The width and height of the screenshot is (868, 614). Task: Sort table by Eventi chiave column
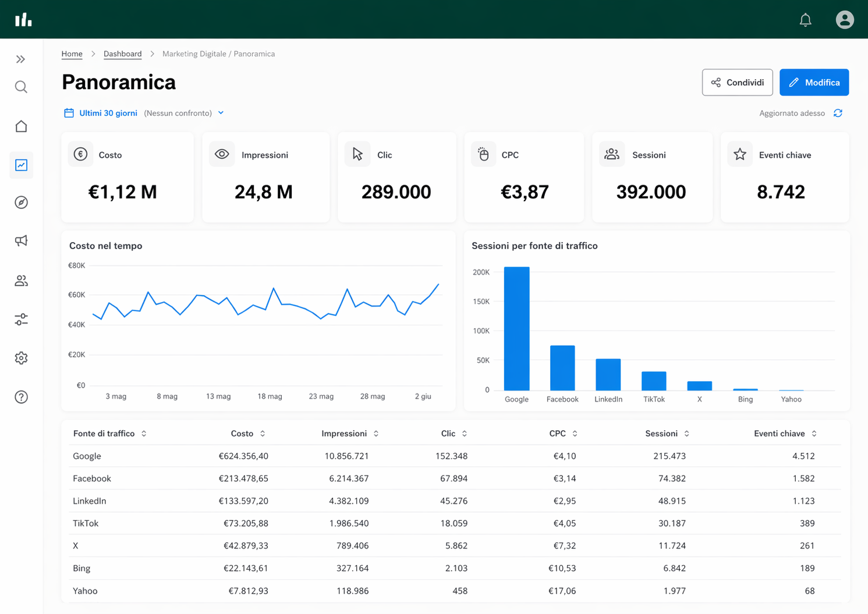pos(785,434)
